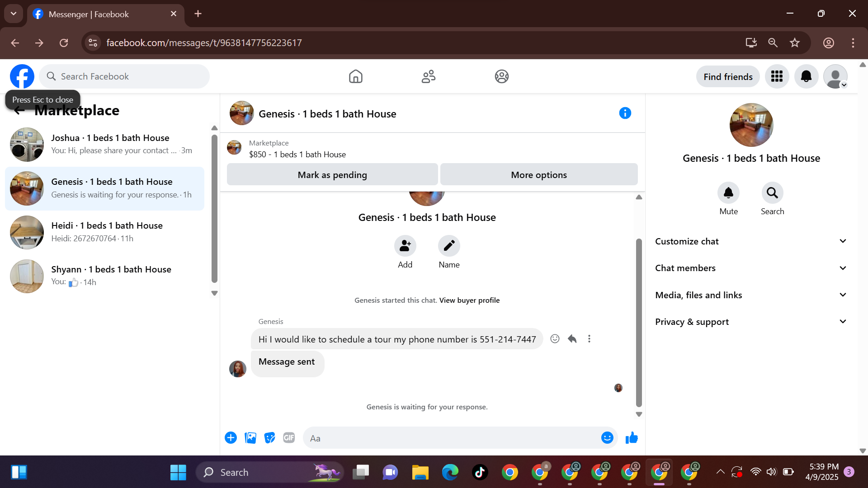This screenshot has height=488, width=868.
Task: Click the chat messages scrollbar
Action: click(639, 322)
